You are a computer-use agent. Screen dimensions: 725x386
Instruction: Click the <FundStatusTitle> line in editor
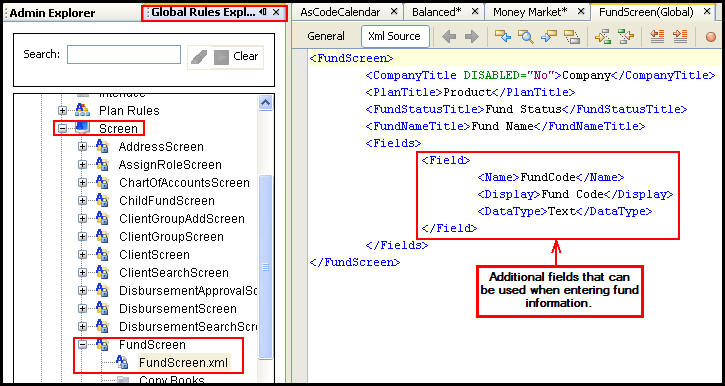(x=526, y=110)
